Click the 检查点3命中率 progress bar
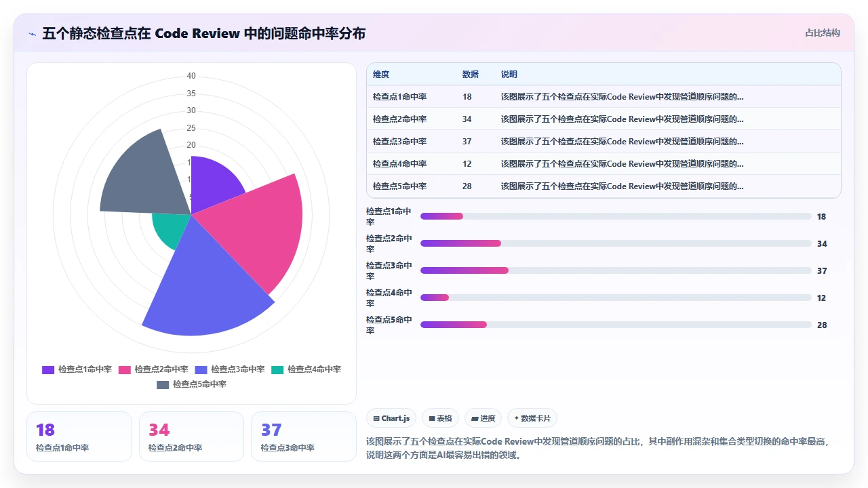Screen dimensions: 868x488 616,270
